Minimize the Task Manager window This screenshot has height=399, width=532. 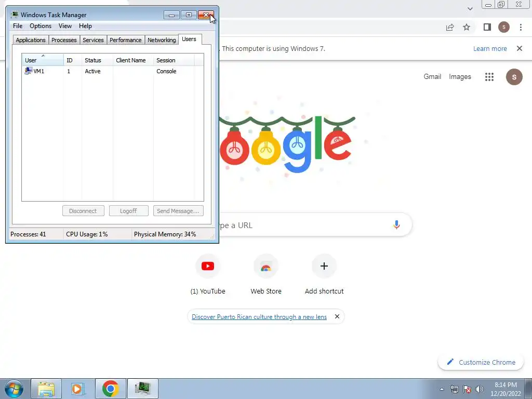coord(171,15)
